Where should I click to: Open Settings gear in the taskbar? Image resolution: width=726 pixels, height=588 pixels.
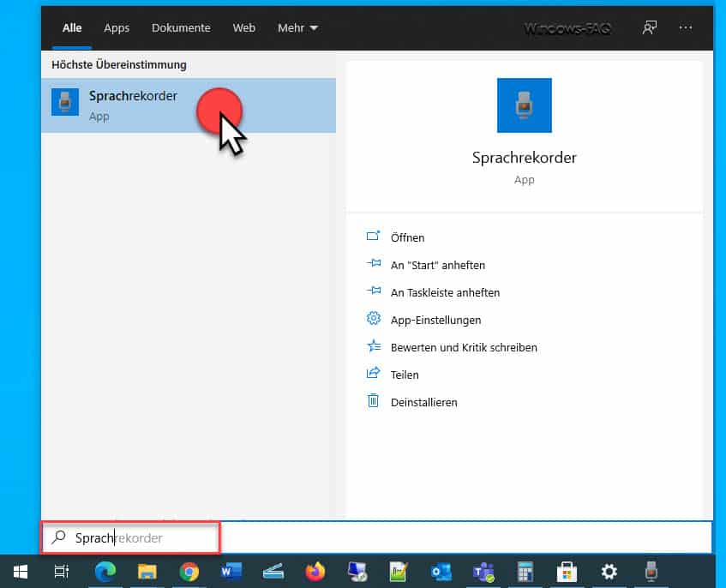coord(609,572)
